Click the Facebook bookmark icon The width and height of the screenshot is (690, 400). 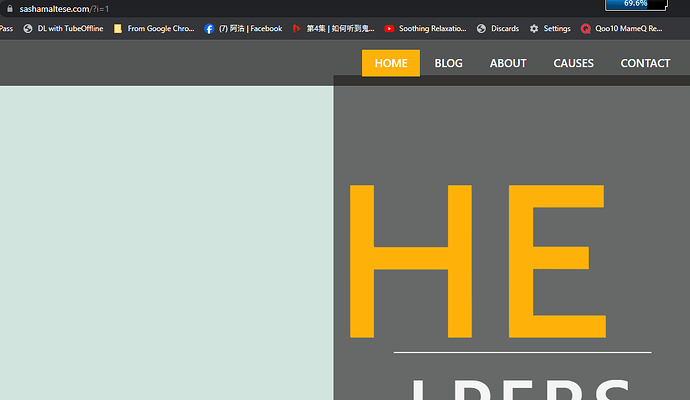pyautogui.click(x=209, y=29)
